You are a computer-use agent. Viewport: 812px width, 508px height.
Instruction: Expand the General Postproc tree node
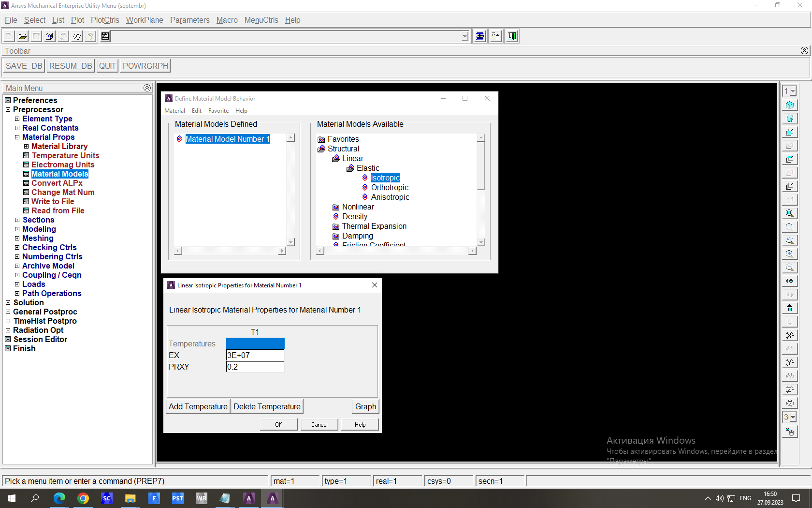coord(8,312)
